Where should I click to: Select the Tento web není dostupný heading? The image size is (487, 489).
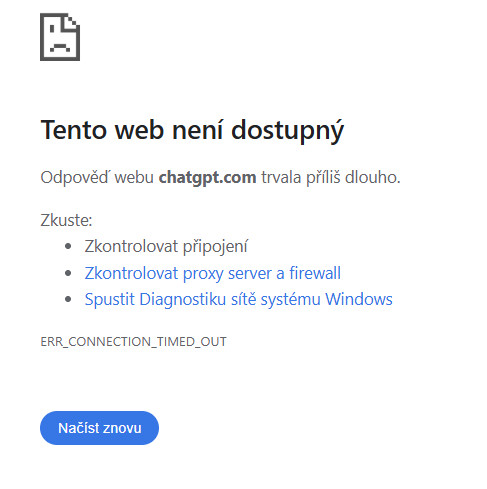tap(192, 130)
